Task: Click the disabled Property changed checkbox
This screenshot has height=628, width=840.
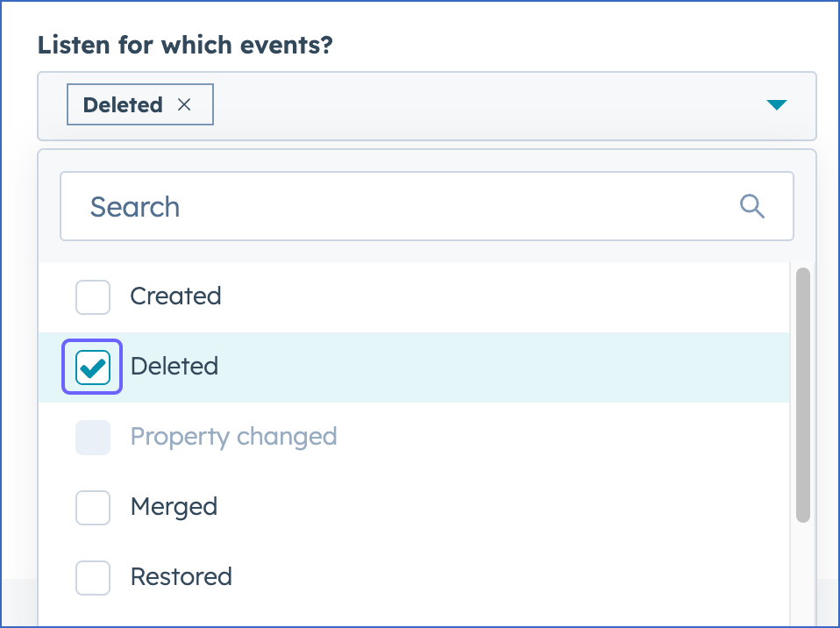Action: tap(92, 437)
